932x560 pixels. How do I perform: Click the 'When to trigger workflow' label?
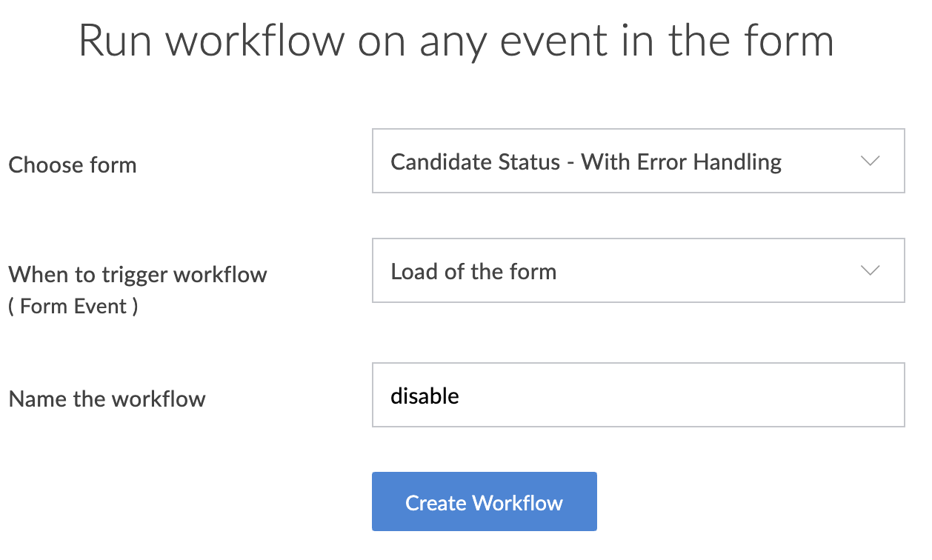tap(138, 275)
